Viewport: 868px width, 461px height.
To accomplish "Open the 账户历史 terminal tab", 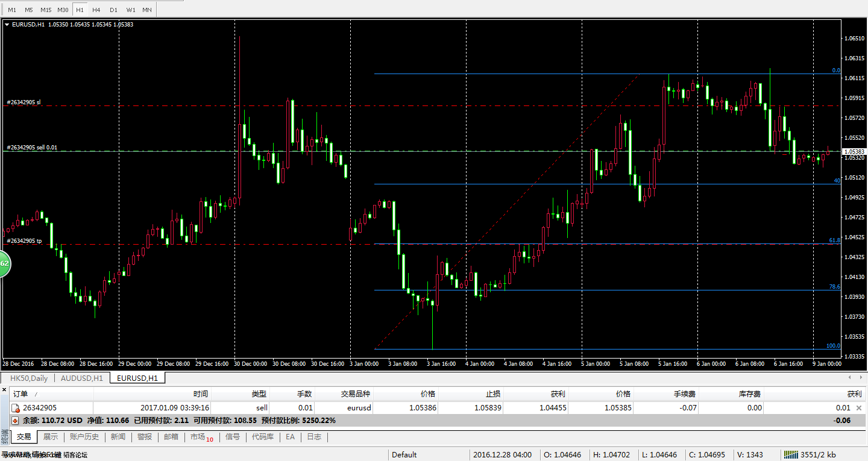I will [84, 437].
